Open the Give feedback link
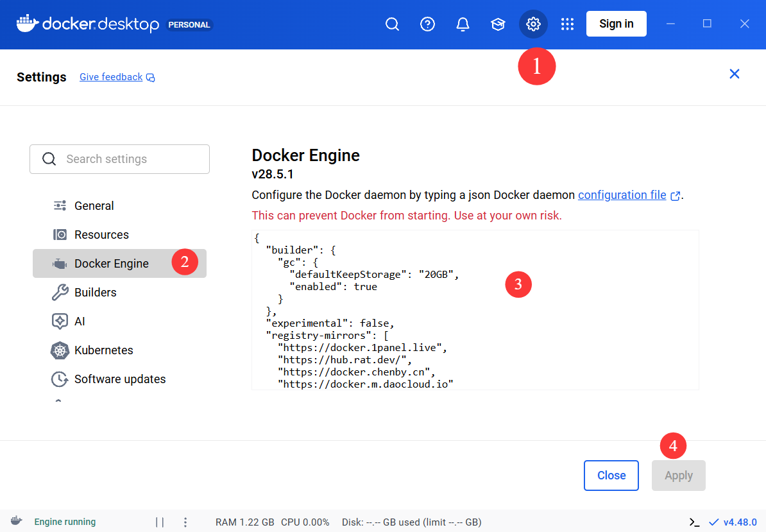The image size is (766, 532). 111,77
